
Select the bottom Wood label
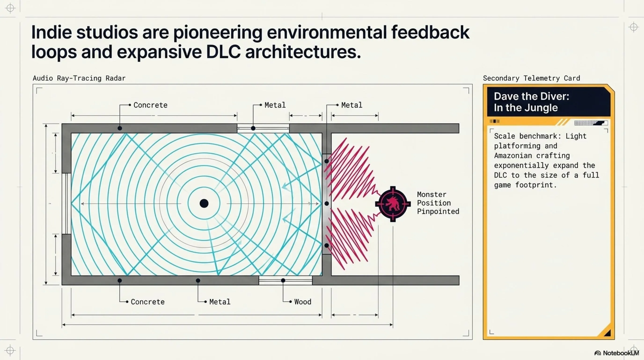click(x=303, y=302)
